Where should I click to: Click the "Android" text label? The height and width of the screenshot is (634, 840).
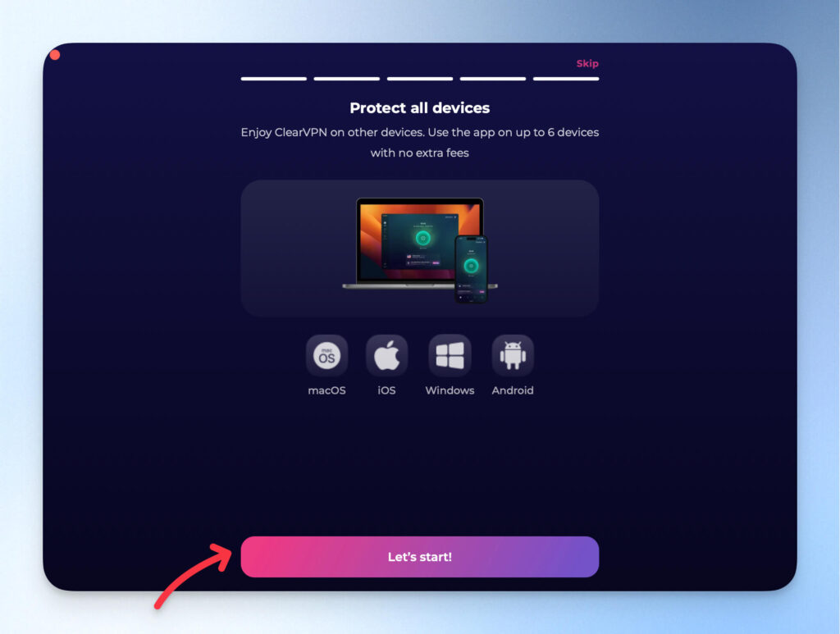click(513, 390)
